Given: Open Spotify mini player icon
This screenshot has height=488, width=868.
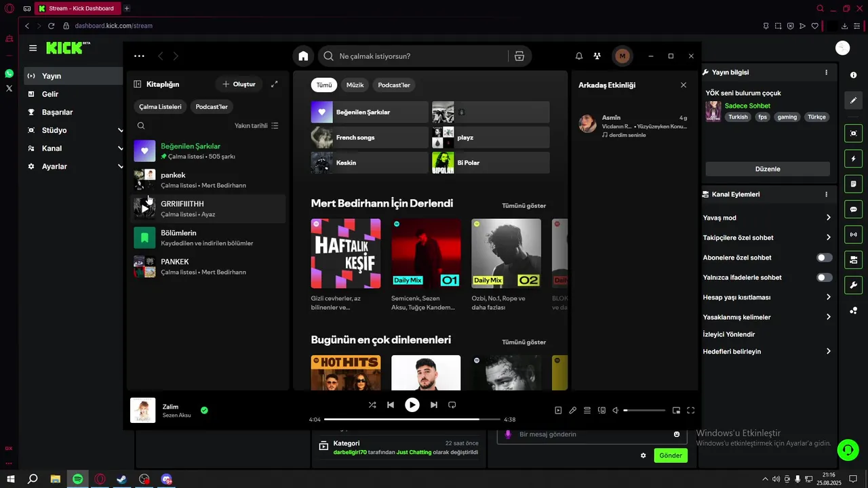Looking at the screenshot, I should [676, 410].
